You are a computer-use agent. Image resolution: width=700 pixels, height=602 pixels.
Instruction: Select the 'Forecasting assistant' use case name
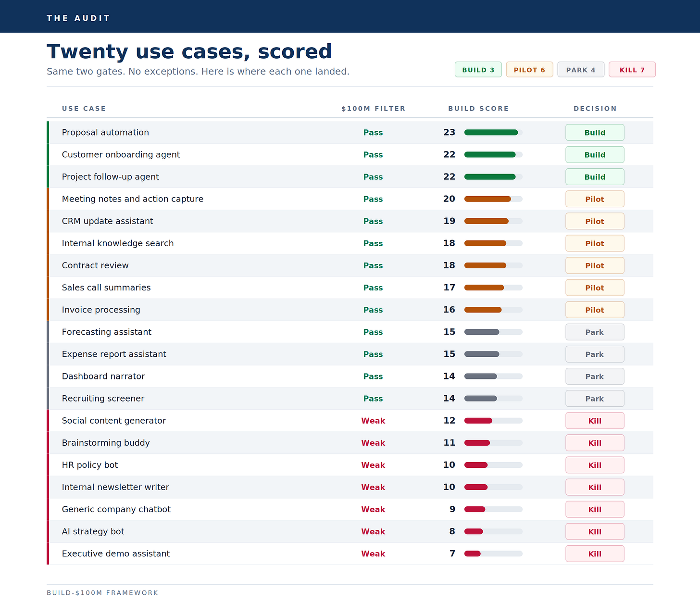click(x=107, y=332)
